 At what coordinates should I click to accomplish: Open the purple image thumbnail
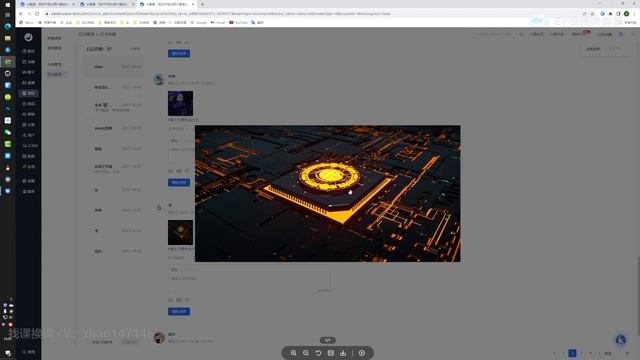[180, 103]
